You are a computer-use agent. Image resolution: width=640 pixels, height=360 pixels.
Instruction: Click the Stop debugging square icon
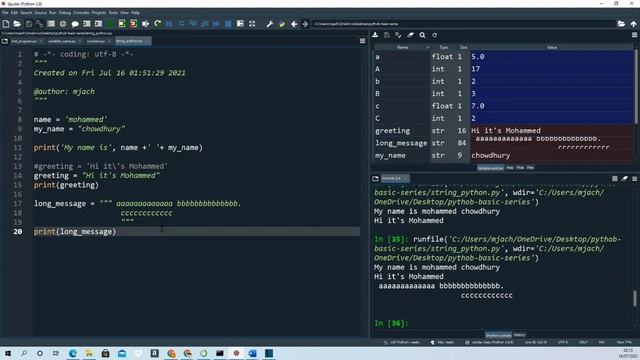click(x=228, y=24)
